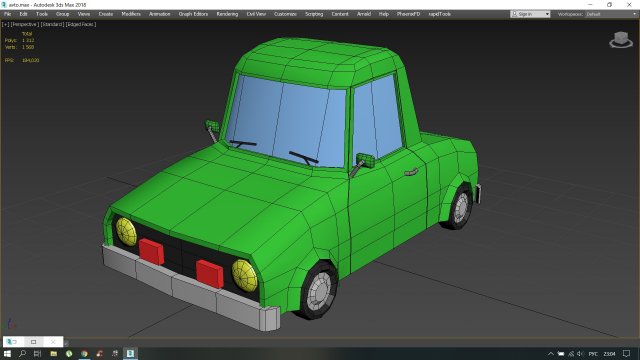Select the gray front bumper
Image resolution: width=640 pixels, height=360 pixels.
(x=190, y=288)
